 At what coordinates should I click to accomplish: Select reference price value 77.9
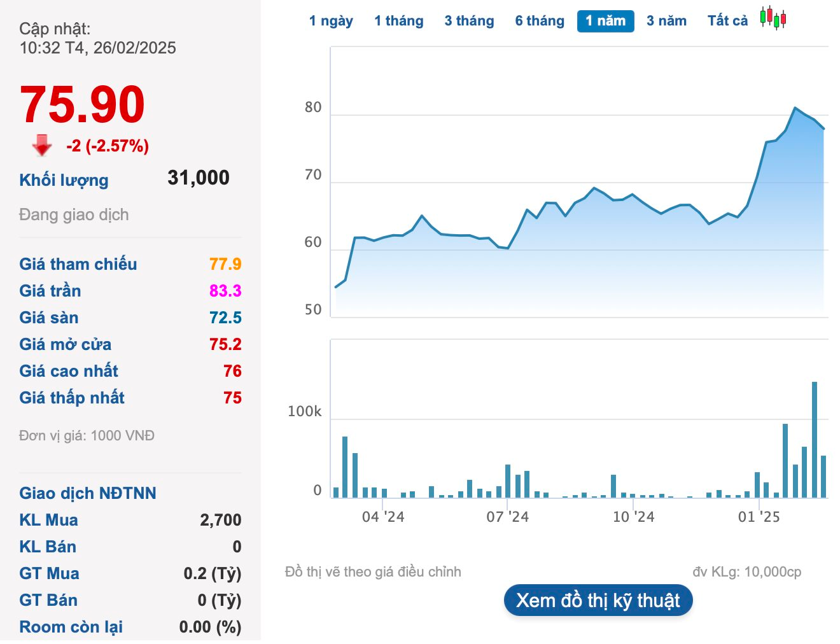pyautogui.click(x=225, y=264)
